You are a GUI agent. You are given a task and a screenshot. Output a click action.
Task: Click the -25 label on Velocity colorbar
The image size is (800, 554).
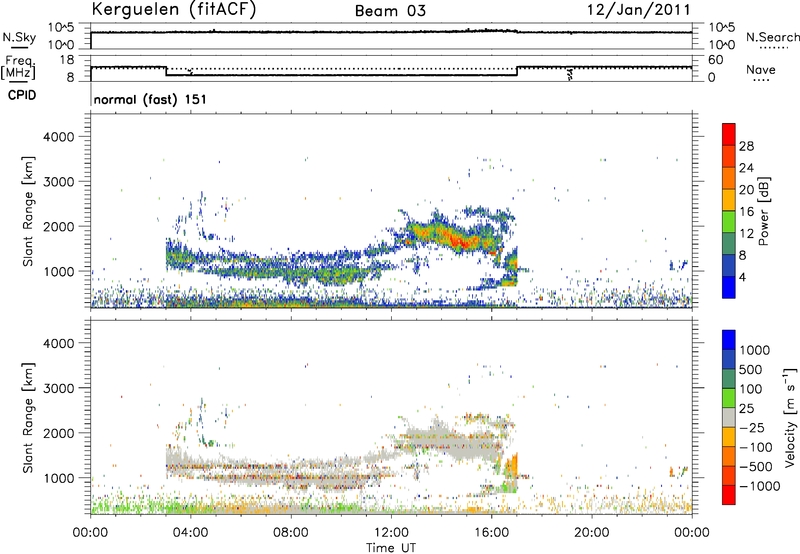(x=752, y=428)
